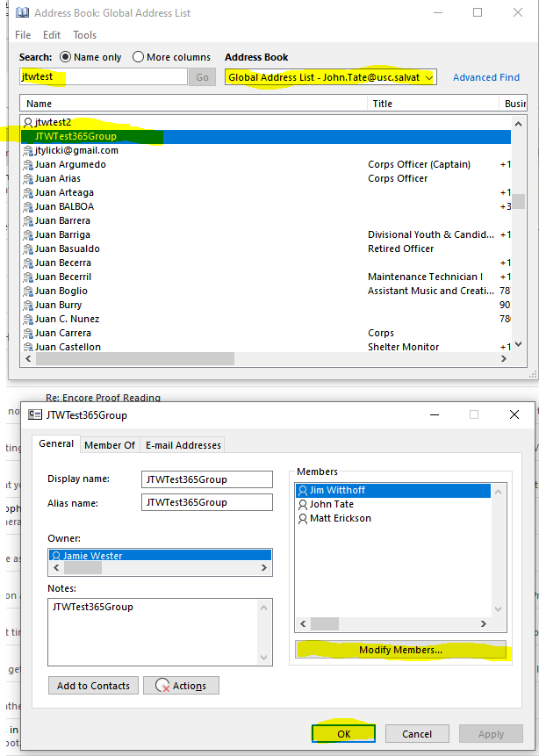Select the Name only radio button
This screenshot has width=539, height=756.
(67, 57)
